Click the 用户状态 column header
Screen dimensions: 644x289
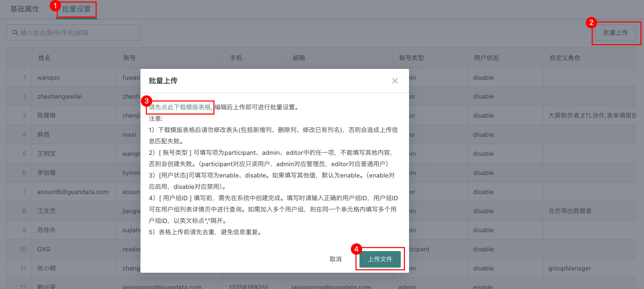click(x=486, y=58)
